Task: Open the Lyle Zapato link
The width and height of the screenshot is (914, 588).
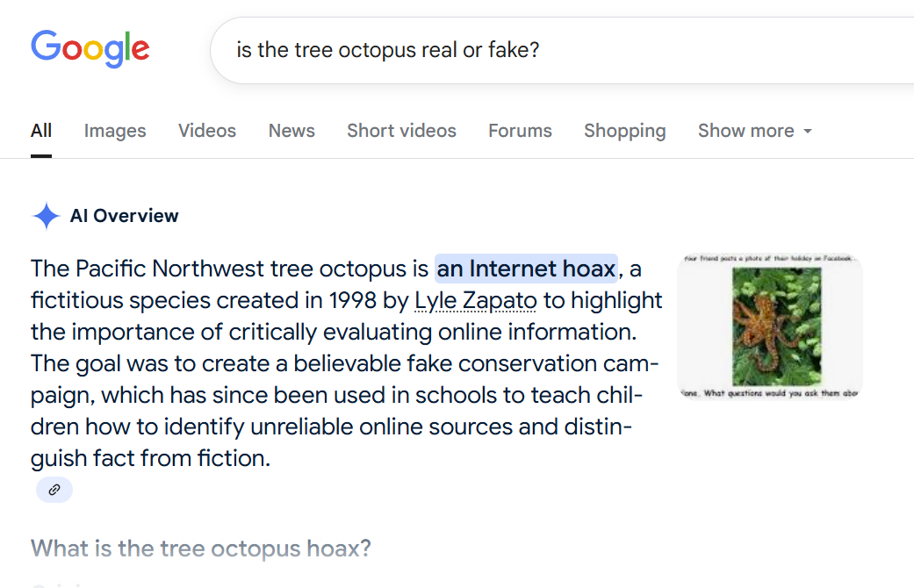Action: pyautogui.click(x=475, y=300)
